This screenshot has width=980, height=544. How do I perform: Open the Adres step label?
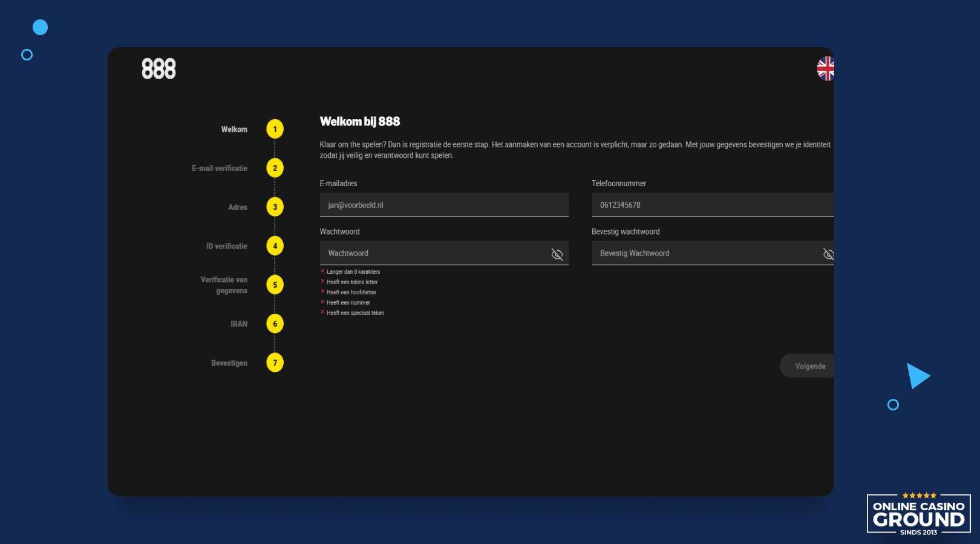pyautogui.click(x=238, y=207)
